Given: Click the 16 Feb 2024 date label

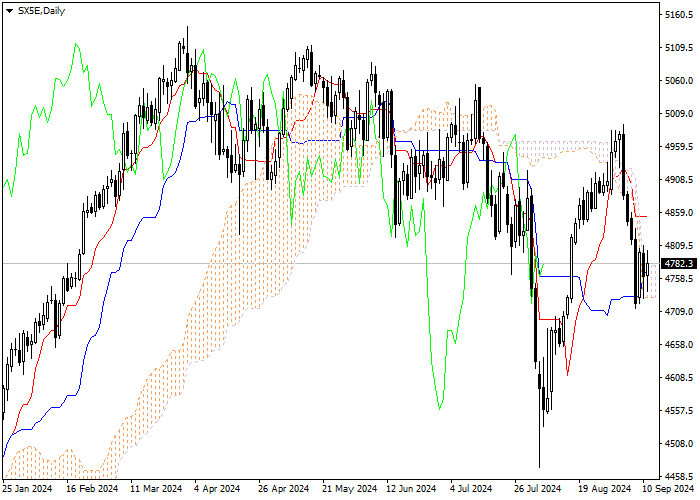Looking at the screenshot, I should (92, 489).
